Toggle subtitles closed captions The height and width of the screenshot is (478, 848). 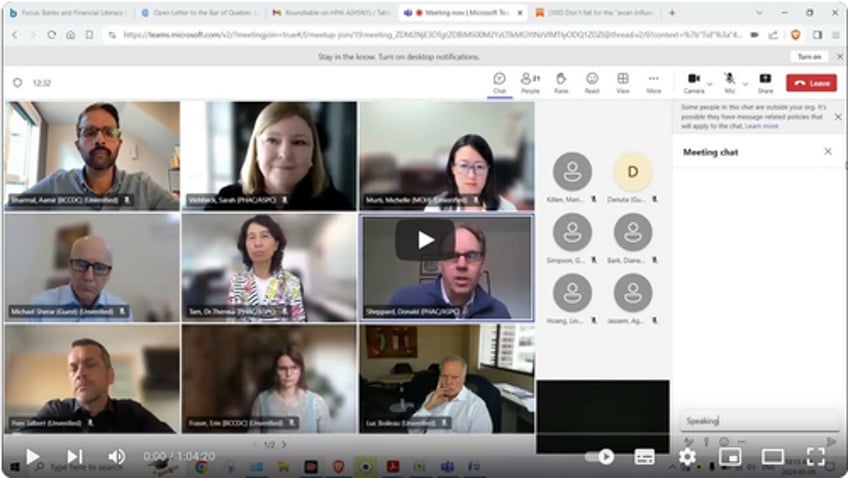point(644,457)
